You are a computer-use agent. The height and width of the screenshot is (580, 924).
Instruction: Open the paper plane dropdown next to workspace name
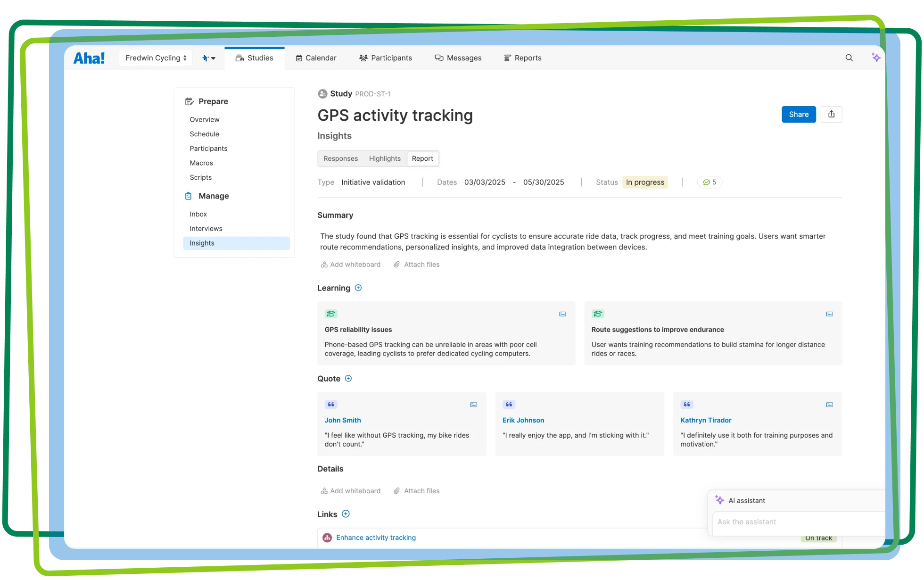[x=209, y=58]
